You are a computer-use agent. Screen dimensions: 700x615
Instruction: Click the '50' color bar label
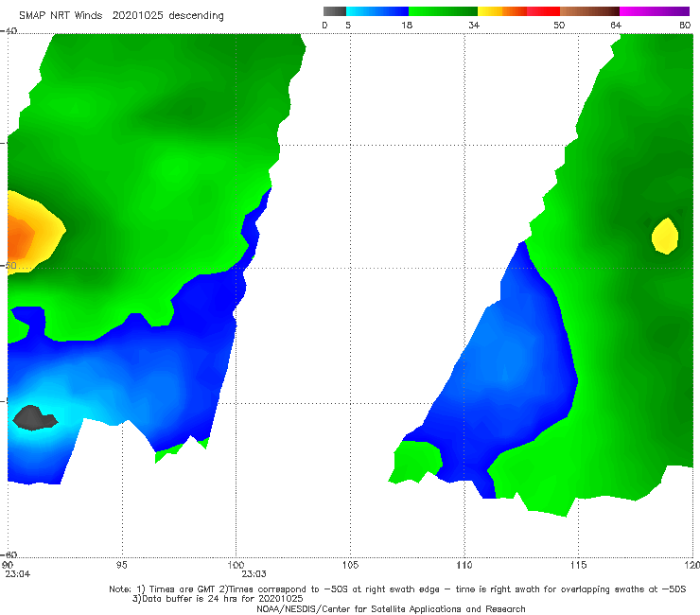559,26
